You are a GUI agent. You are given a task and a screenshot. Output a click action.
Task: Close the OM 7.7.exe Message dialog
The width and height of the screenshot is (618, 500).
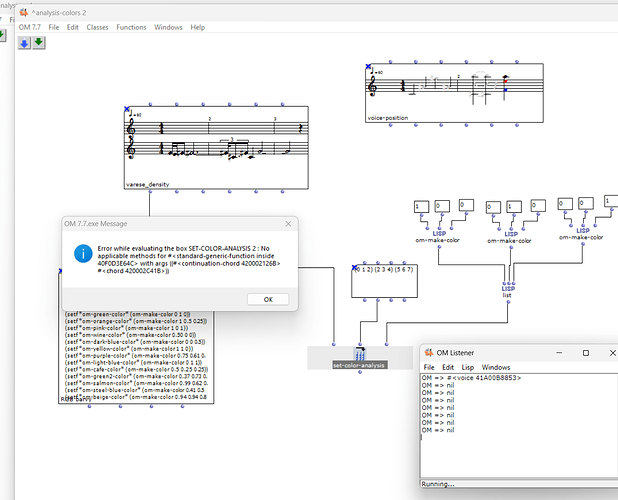tap(288, 224)
